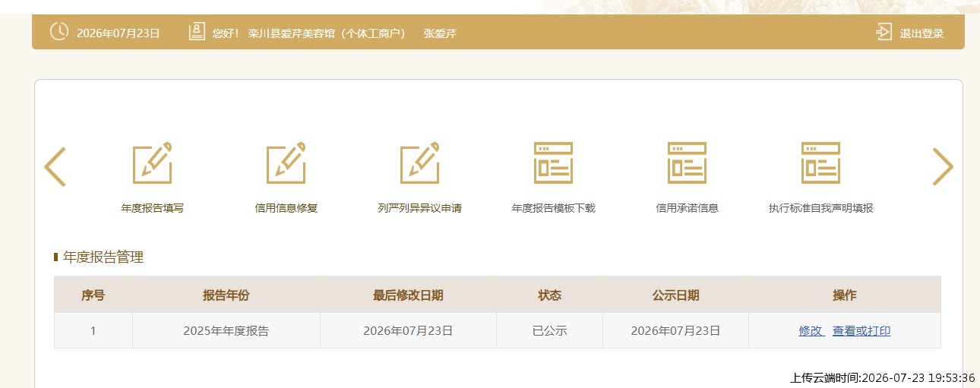Image resolution: width=980 pixels, height=388 pixels.
Task: Click the logout door icon
Action: (x=884, y=32)
